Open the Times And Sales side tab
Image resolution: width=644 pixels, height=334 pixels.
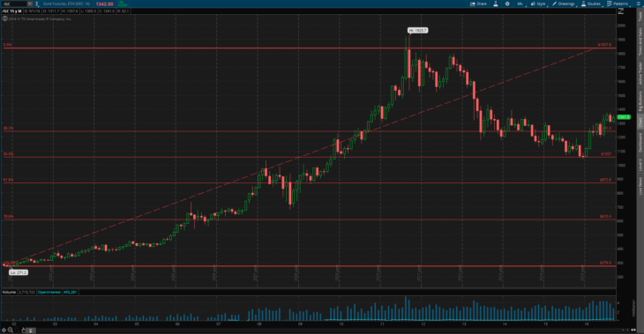tap(640, 42)
